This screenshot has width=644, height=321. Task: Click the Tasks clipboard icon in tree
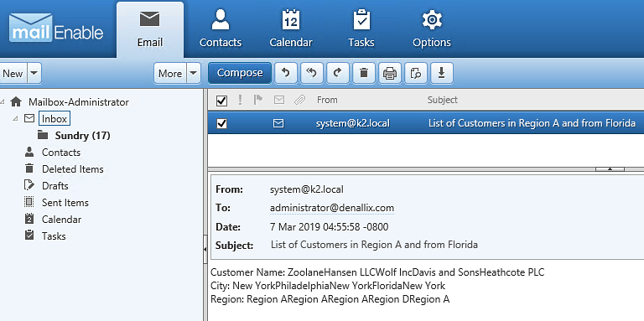(x=29, y=236)
